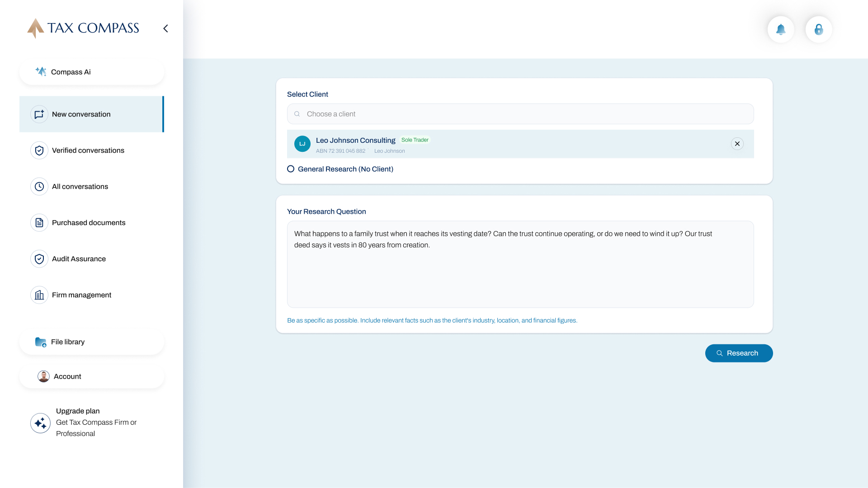Viewport: 868px width, 488px height.
Task: Click the Your Research Question heading
Action: pos(326,211)
